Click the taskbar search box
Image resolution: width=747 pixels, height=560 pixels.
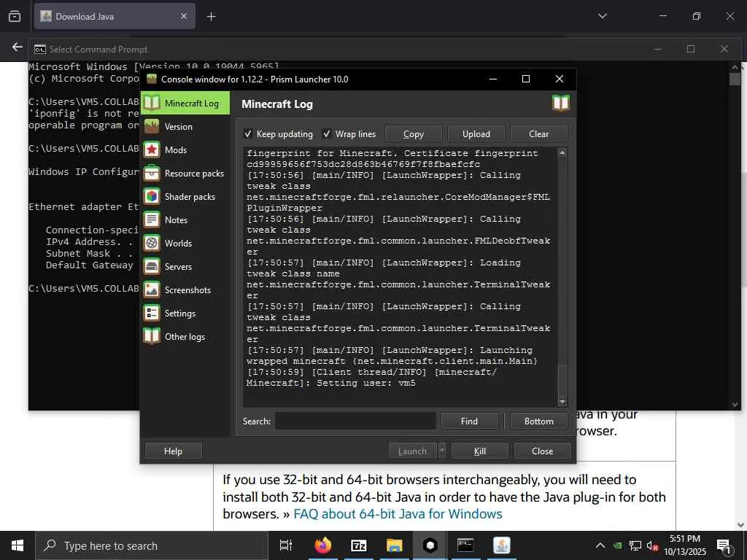pos(152,545)
